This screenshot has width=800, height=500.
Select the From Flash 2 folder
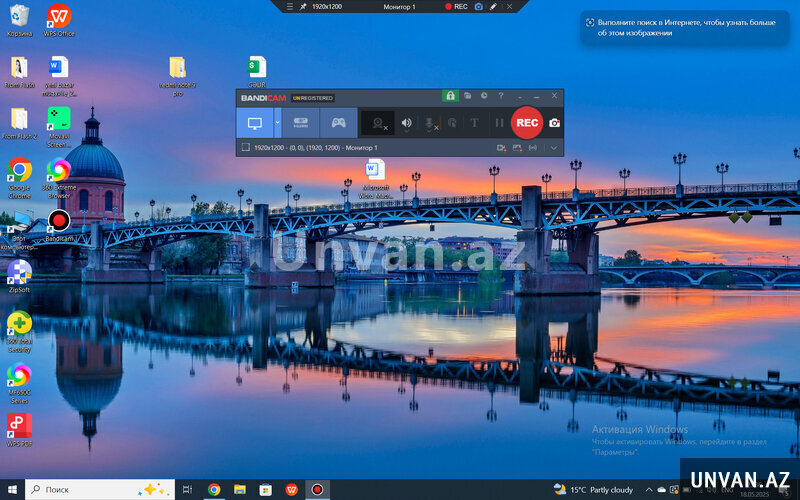(x=19, y=123)
